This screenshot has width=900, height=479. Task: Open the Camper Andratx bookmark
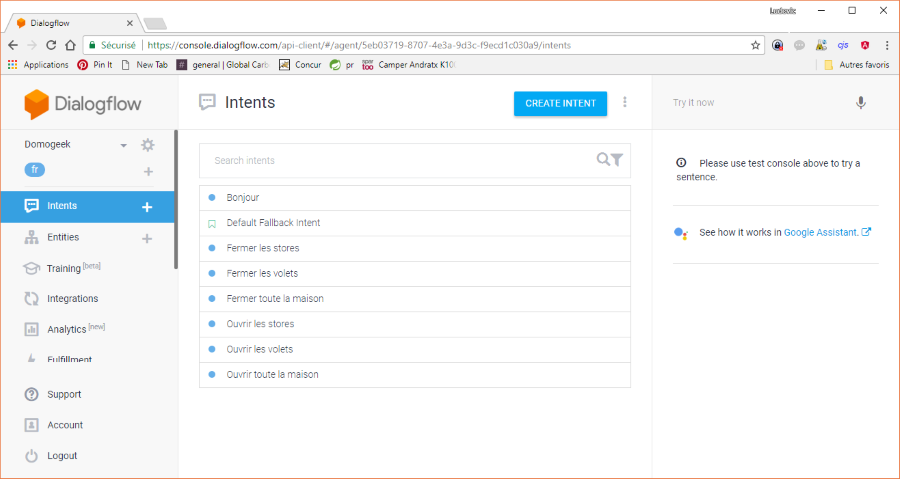(409, 65)
